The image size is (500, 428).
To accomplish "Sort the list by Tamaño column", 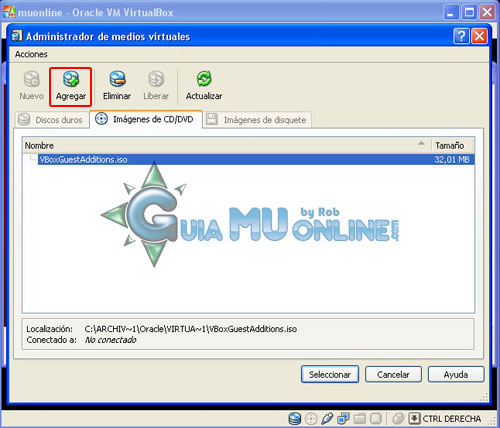I will pyautogui.click(x=453, y=145).
